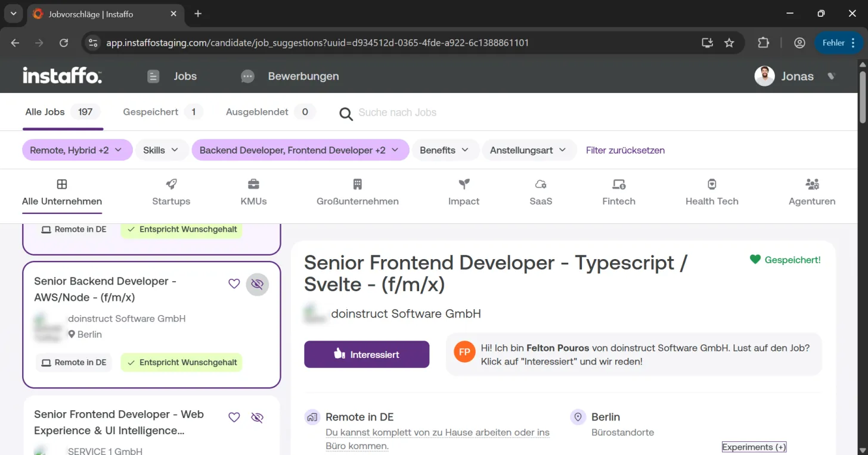Viewport: 868px width, 455px height.
Task: Reload the current page
Action: coord(64,43)
